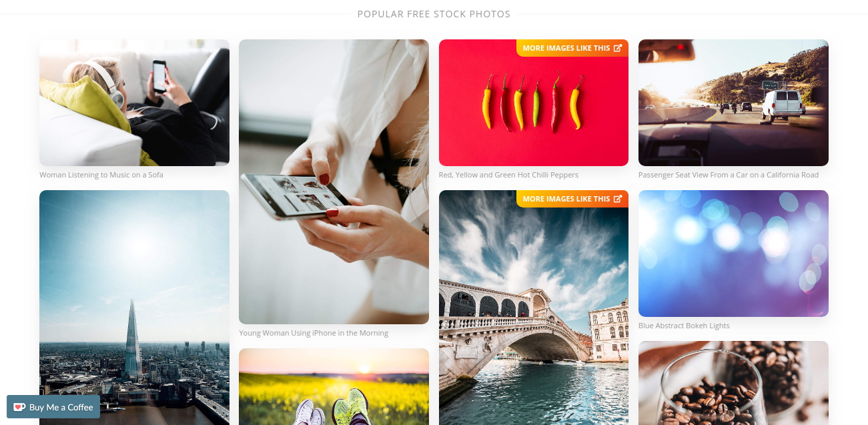Viewport: 868px width, 425px height.
Task: Click the Blue Abstract Bokeh Lights caption
Action: pos(684,326)
